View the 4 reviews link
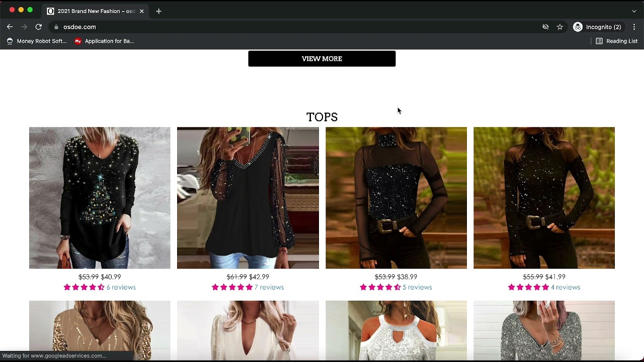The width and height of the screenshot is (644, 362). (x=565, y=287)
